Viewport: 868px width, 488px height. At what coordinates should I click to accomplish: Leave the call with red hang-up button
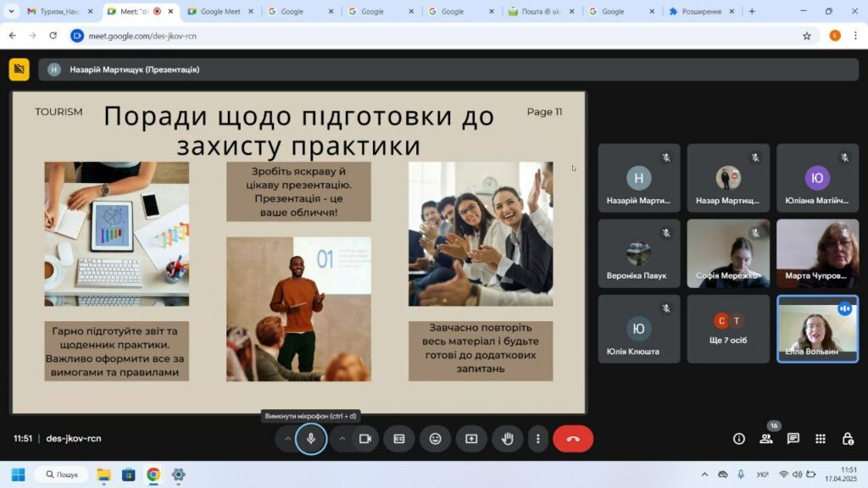pyautogui.click(x=573, y=439)
